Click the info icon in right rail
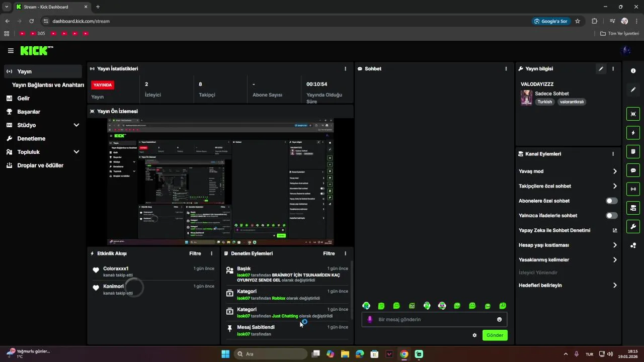Image resolution: width=644 pixels, height=362 pixels. pos(633,71)
